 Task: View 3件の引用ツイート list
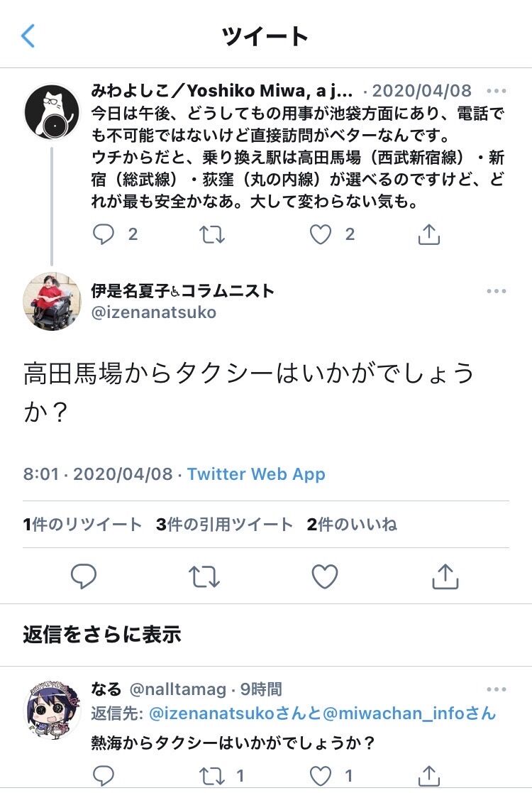[225, 525]
